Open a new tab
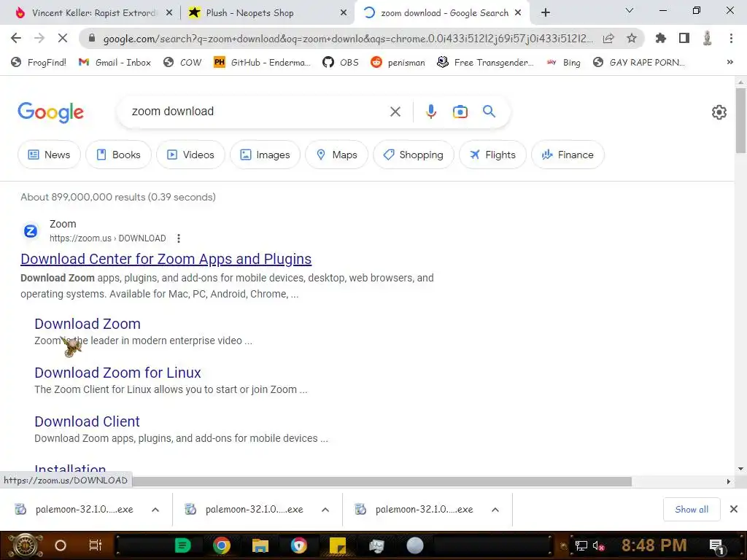Screen dimensions: 747x560 546,13
